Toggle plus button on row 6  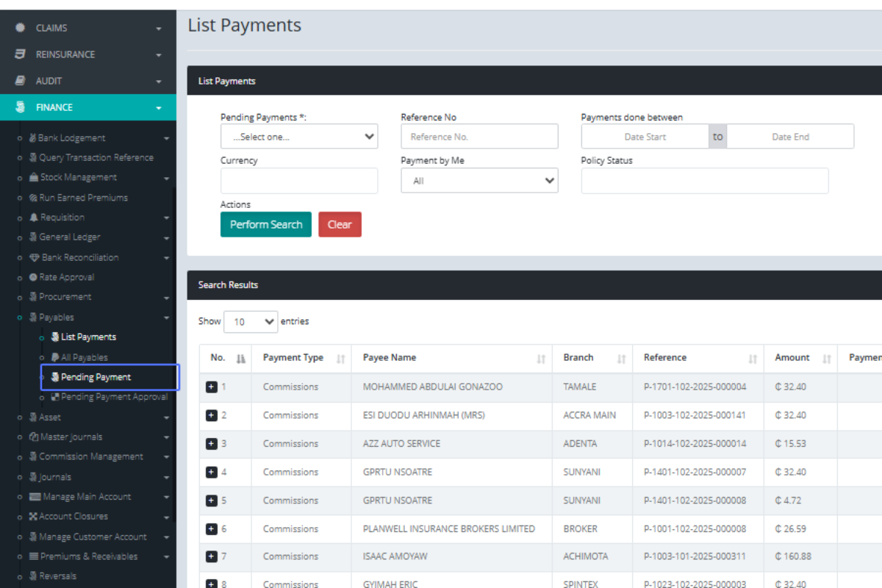tap(212, 529)
